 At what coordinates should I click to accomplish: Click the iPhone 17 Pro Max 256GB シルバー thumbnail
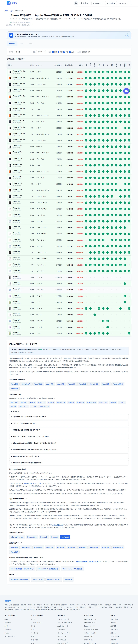[x=10, y=72]
